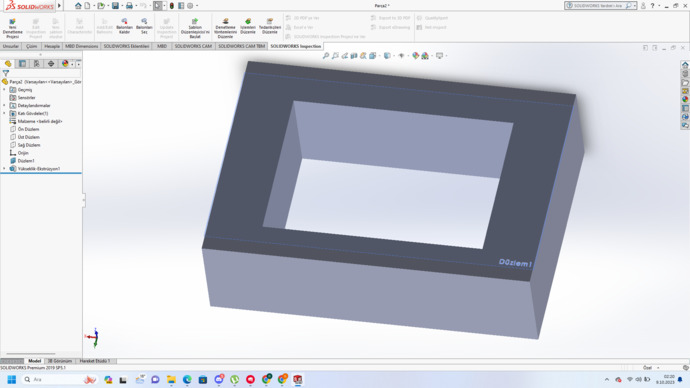
Task: Open the ConfigurationManager panel tab
Action: (37, 64)
